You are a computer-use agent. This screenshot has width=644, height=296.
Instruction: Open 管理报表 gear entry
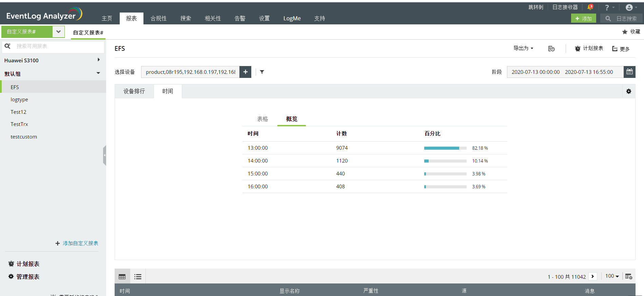point(24,277)
